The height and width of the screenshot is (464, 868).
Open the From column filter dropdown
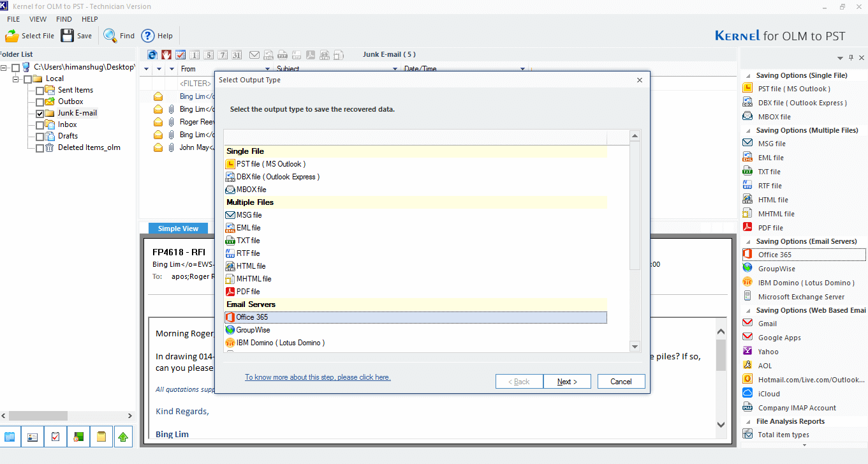tap(267, 69)
